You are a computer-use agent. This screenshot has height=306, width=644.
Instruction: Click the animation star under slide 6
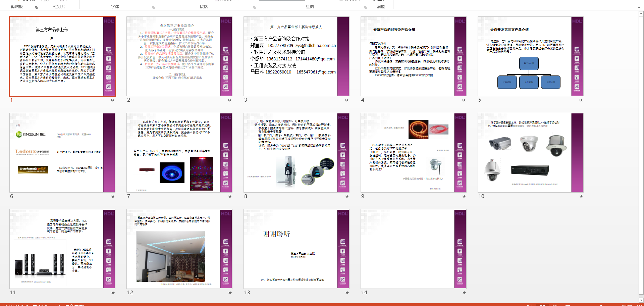(113, 197)
